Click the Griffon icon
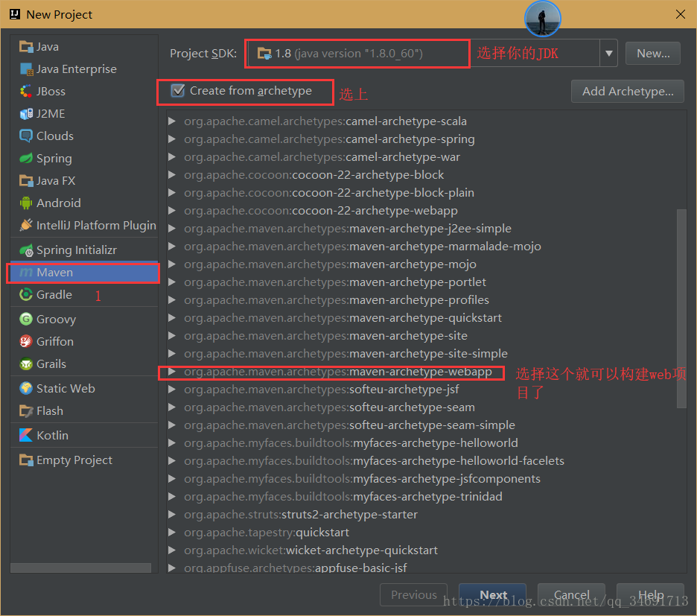This screenshot has width=697, height=616. (x=26, y=341)
